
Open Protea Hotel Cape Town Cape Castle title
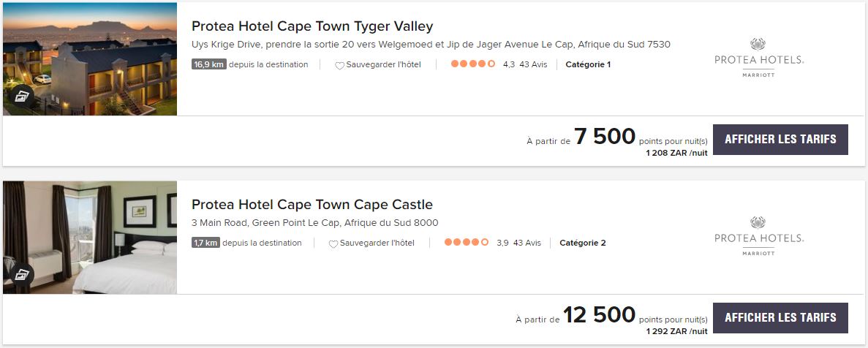coord(312,205)
